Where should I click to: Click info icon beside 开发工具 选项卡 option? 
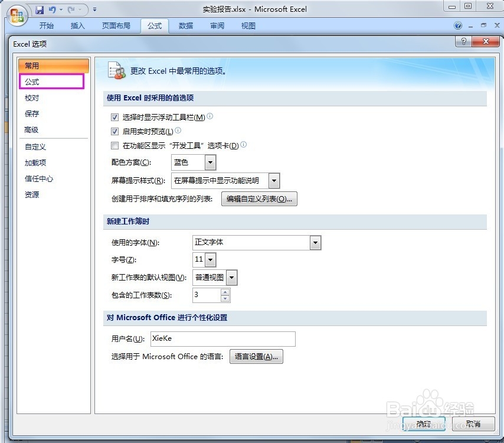pyautogui.click(x=243, y=145)
